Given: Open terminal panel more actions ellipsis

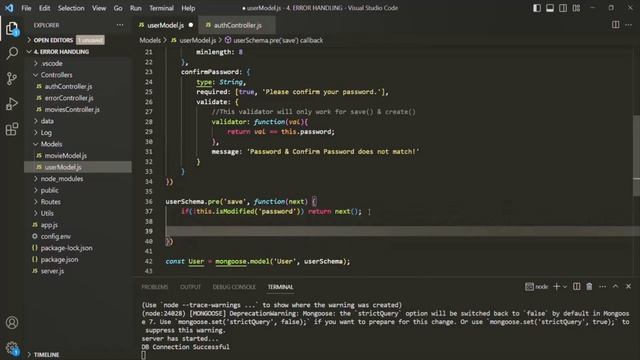Looking at the screenshot, I should 602,287.
